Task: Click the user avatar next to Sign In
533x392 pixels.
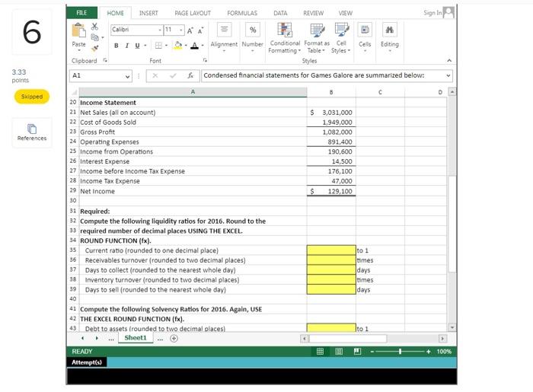Action: point(448,13)
